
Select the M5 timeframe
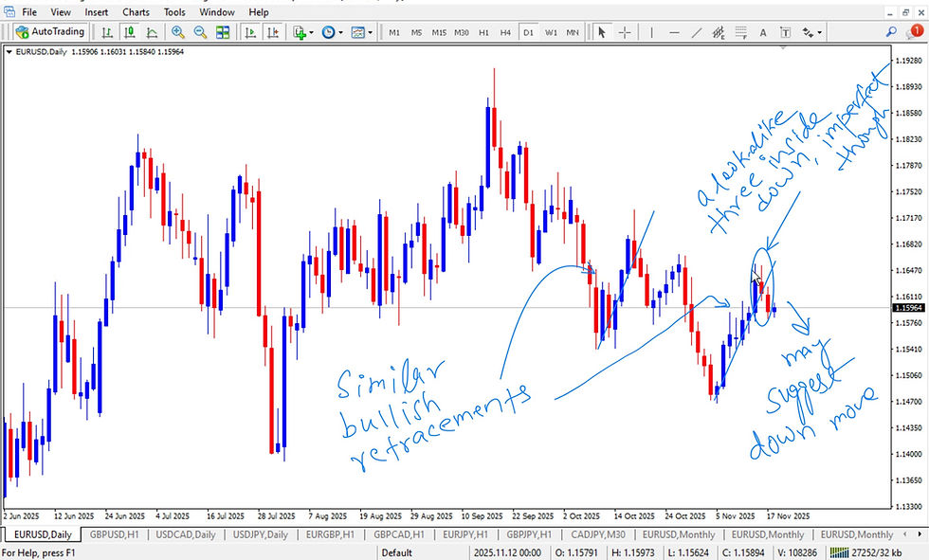click(x=416, y=32)
